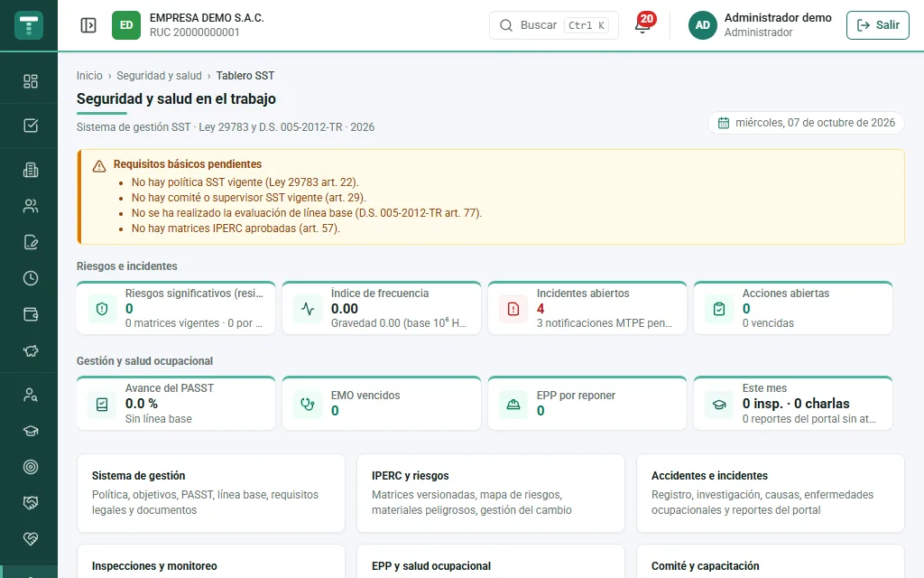Viewport: 924px width, 578px height.
Task: Toggle the sidebar panel collapse icon
Action: coord(88,25)
